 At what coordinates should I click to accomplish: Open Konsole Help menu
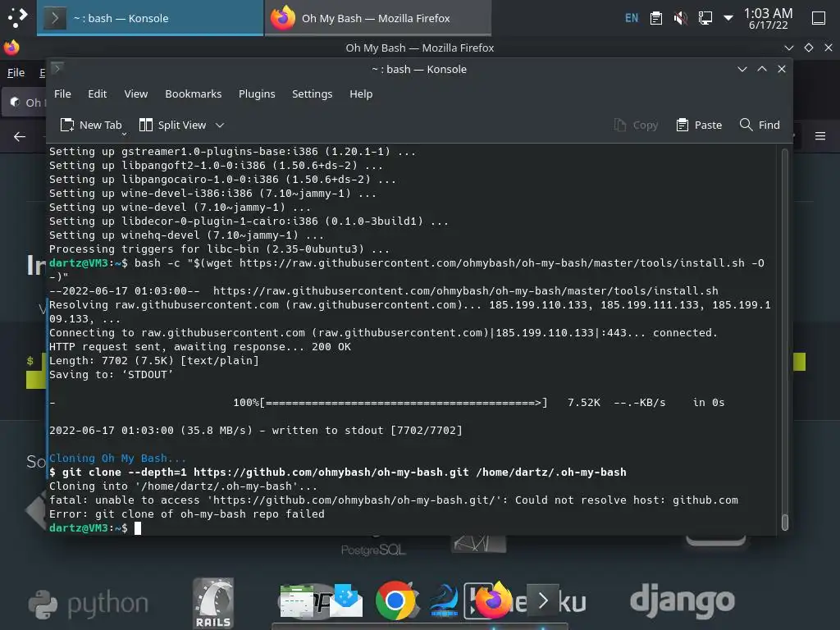pyautogui.click(x=361, y=94)
